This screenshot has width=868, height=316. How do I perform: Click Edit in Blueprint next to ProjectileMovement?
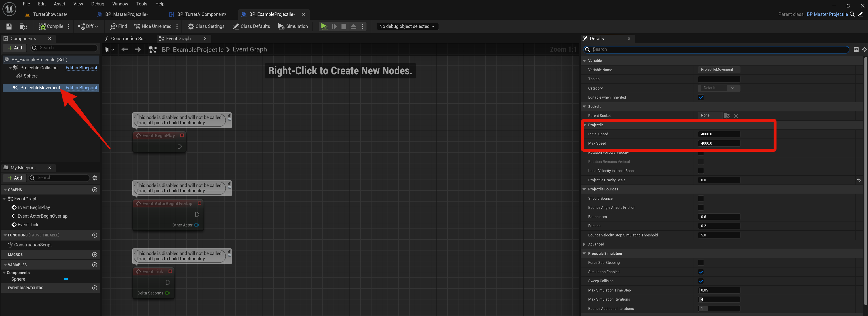pyautogui.click(x=81, y=88)
